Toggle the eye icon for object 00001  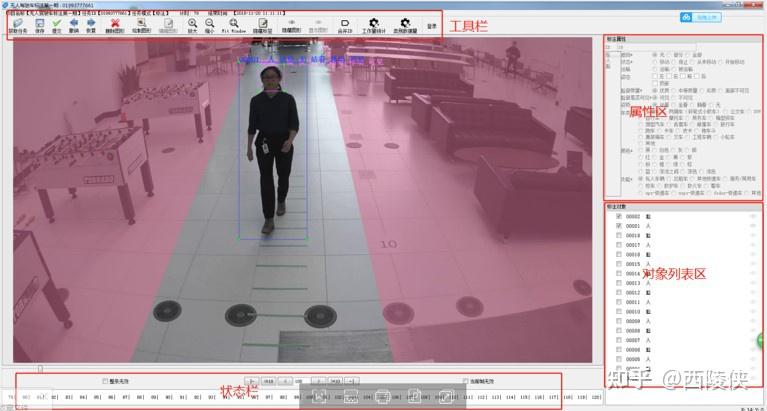pos(753,226)
